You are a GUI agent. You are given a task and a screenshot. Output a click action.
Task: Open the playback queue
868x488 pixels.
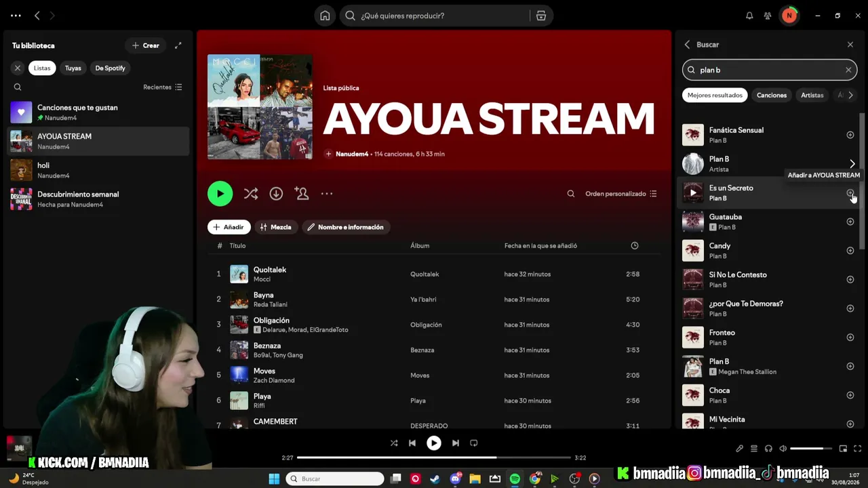click(754, 449)
